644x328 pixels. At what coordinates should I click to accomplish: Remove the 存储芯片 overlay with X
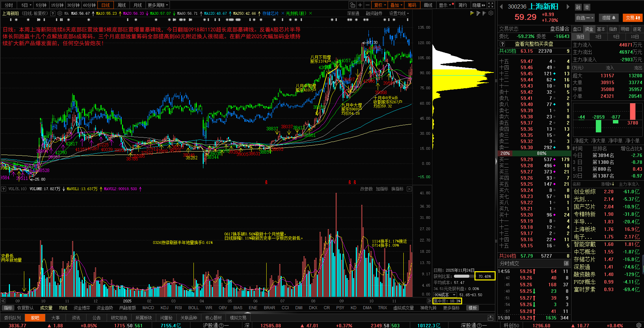click(283, 13)
